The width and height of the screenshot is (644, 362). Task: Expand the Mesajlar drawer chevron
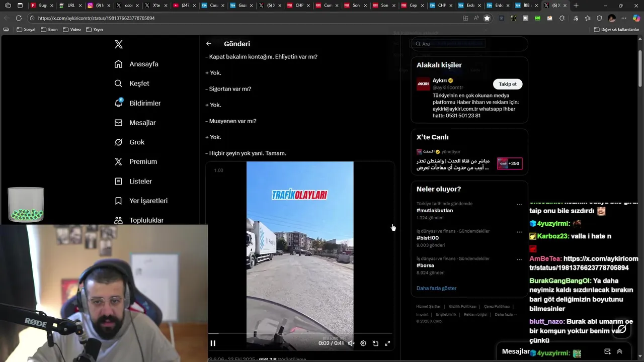pos(619,351)
